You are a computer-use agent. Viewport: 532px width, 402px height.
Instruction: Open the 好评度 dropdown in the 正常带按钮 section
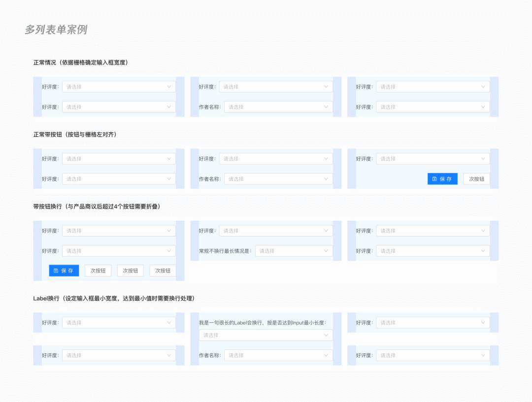(x=118, y=158)
